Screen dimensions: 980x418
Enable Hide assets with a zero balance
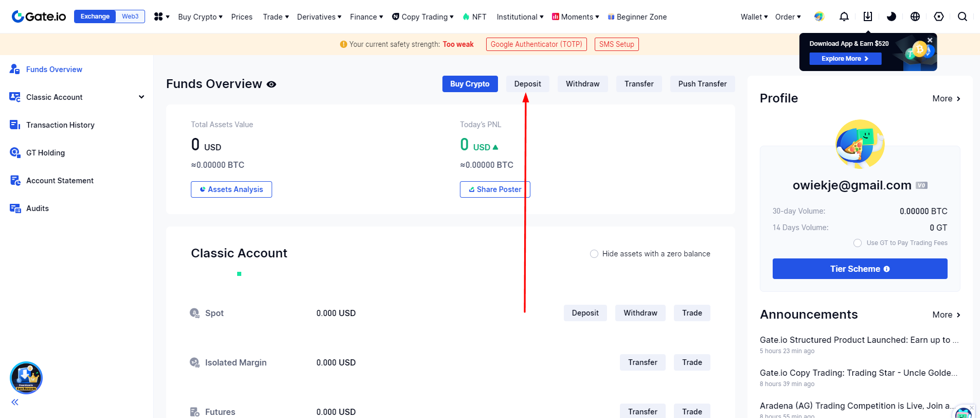pos(594,254)
